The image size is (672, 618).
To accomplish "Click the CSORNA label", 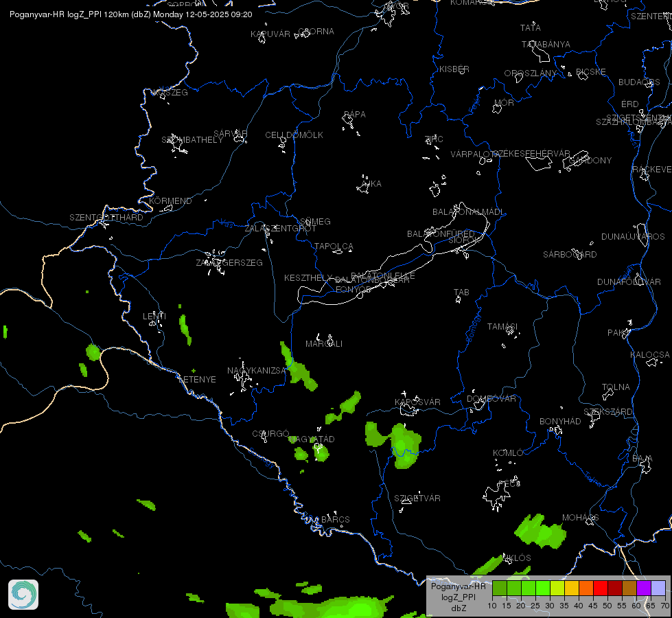I will click(x=316, y=32).
